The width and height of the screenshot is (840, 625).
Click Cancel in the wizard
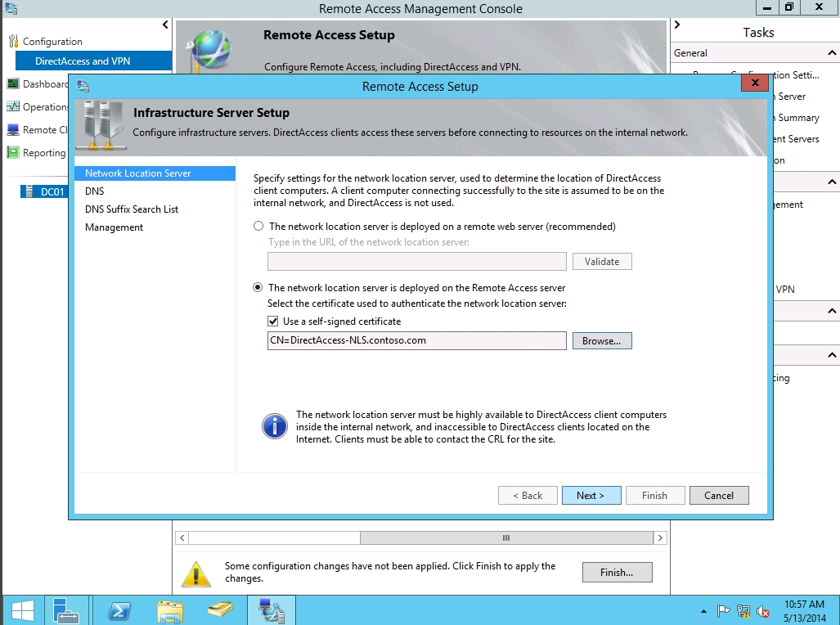point(719,495)
